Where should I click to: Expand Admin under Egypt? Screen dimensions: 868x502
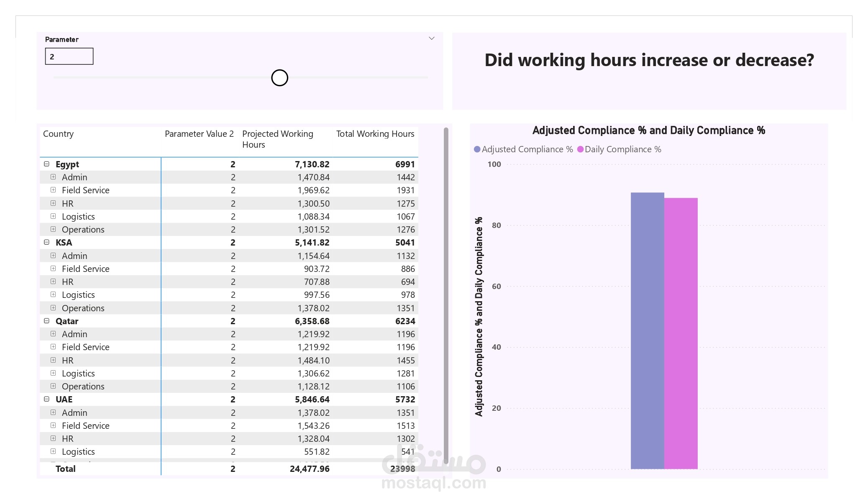53,177
